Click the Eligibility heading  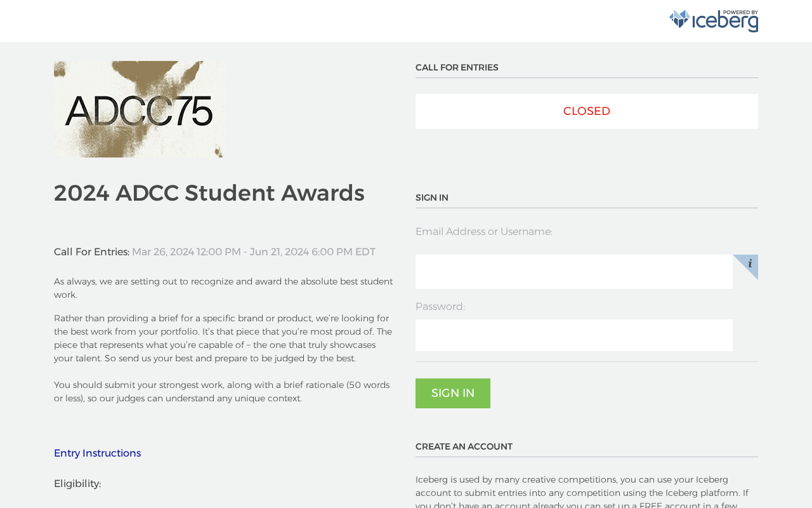click(77, 484)
